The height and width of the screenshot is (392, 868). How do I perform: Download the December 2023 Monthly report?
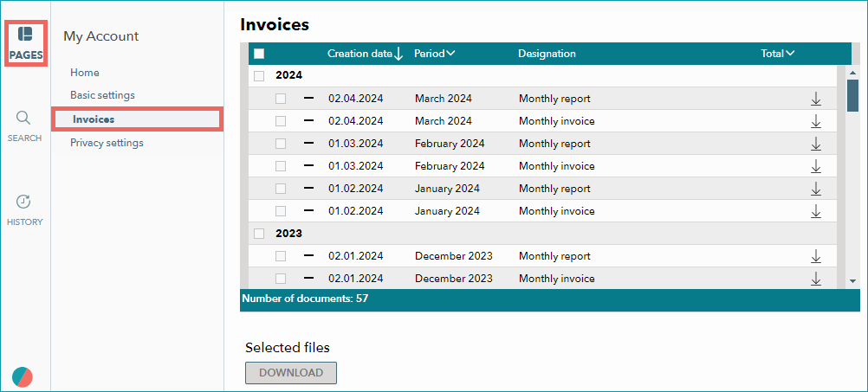(x=815, y=256)
